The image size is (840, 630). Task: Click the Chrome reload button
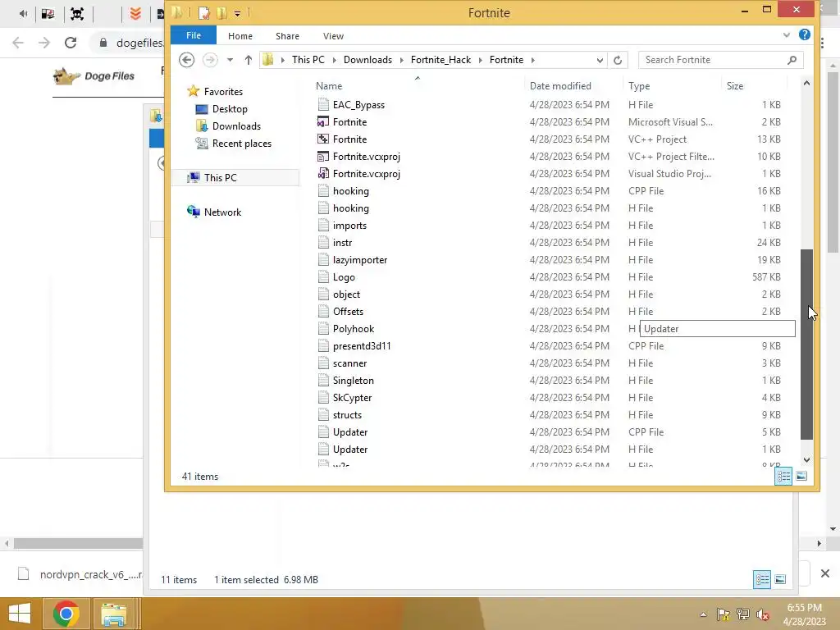click(x=71, y=43)
